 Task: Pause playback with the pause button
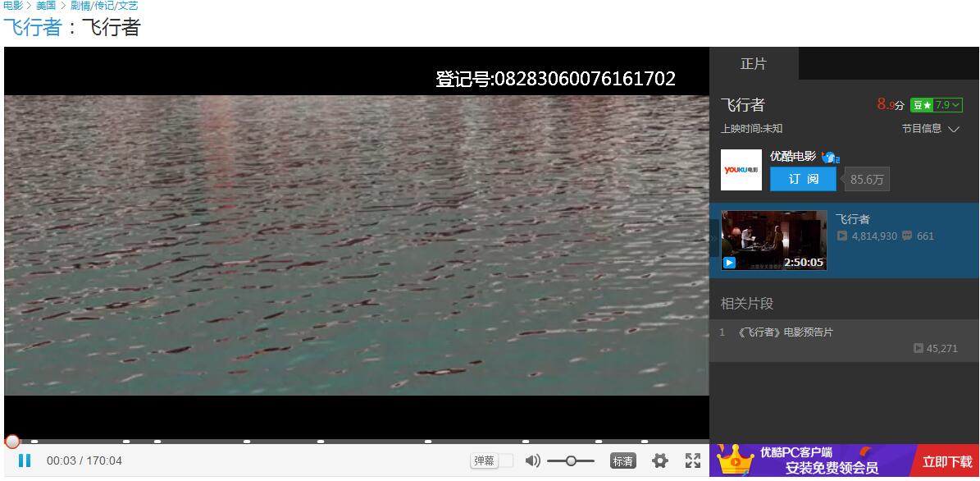point(25,460)
